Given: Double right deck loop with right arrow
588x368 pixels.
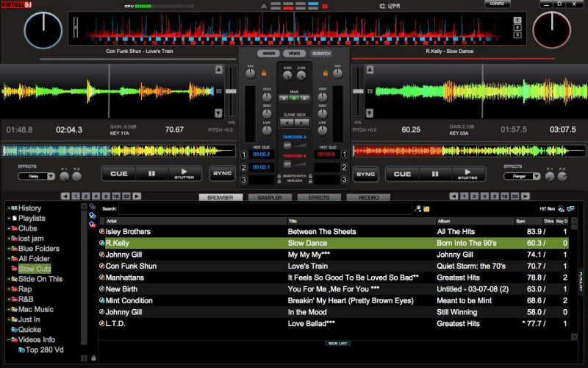Looking at the screenshot, I should click(x=526, y=196).
